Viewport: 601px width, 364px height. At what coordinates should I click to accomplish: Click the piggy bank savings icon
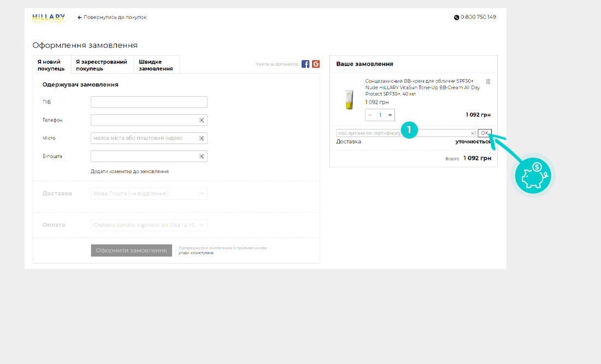point(535,176)
